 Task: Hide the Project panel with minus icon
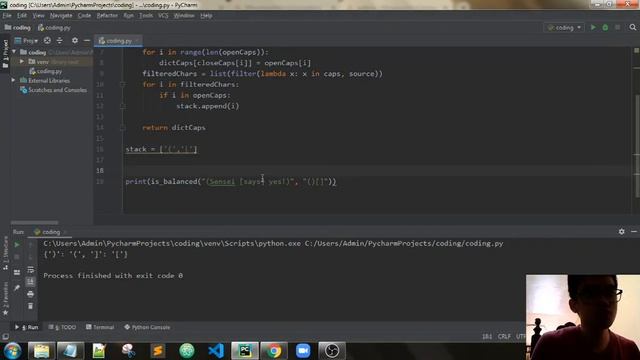(x=87, y=40)
